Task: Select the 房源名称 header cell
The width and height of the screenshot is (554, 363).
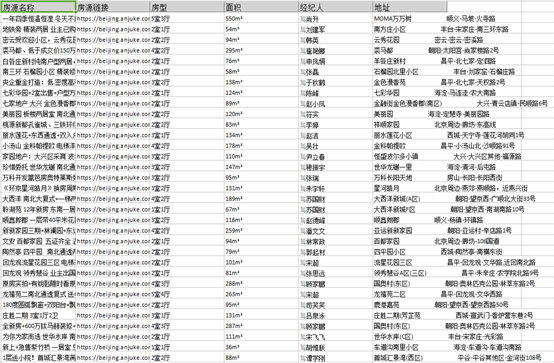Action: 39,7
